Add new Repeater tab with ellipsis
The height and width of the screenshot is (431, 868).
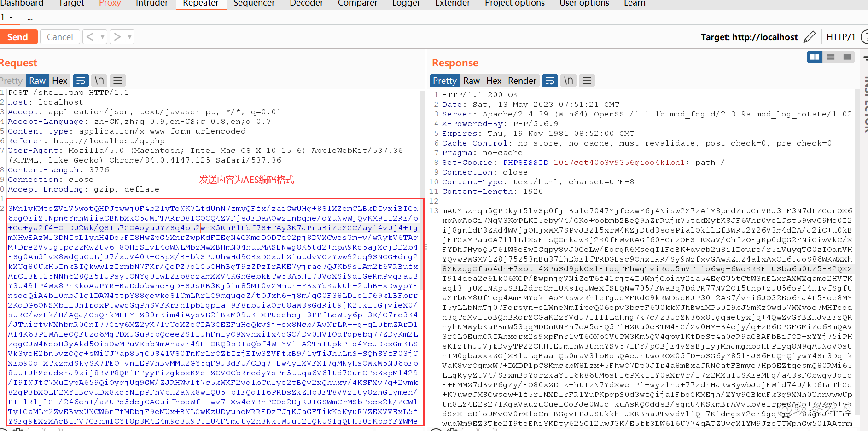point(30,18)
